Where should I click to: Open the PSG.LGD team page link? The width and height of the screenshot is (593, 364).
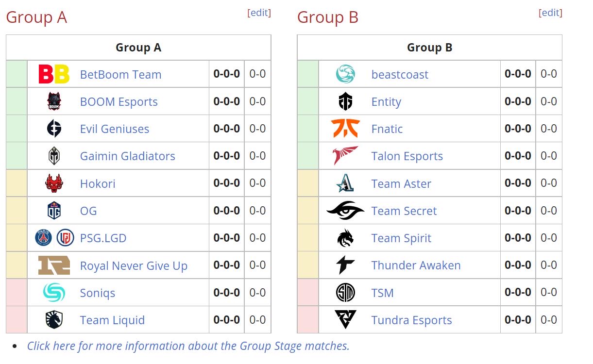103,238
